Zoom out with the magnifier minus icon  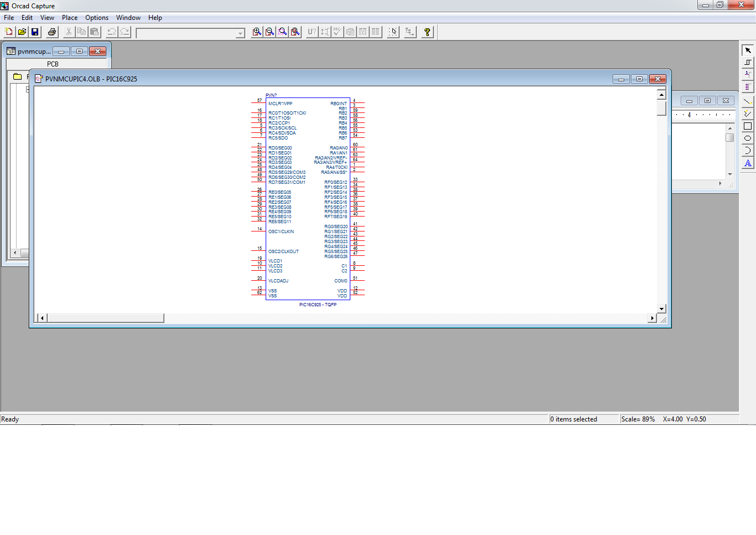tap(270, 32)
